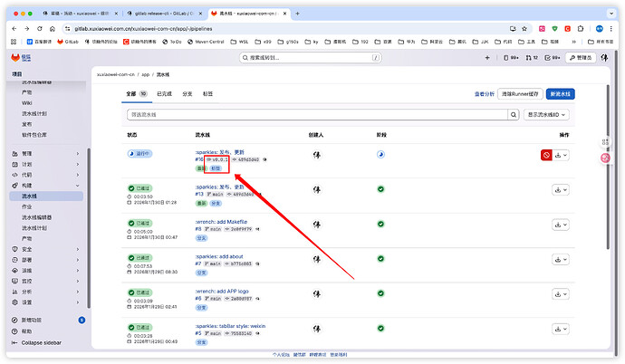Switch to the 分支 pipelines tab

[187, 93]
